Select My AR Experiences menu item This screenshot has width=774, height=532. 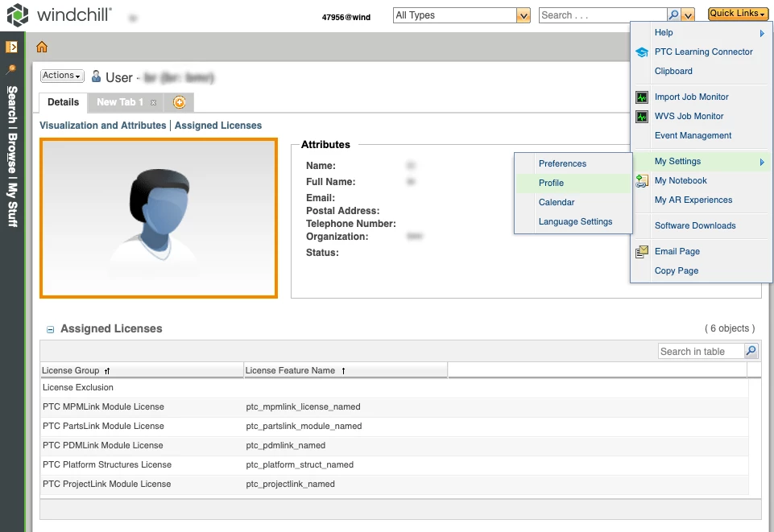tap(693, 200)
